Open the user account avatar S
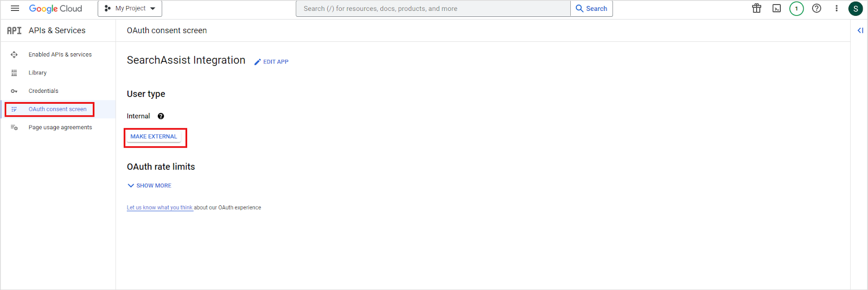The image size is (868, 290). pos(856,9)
